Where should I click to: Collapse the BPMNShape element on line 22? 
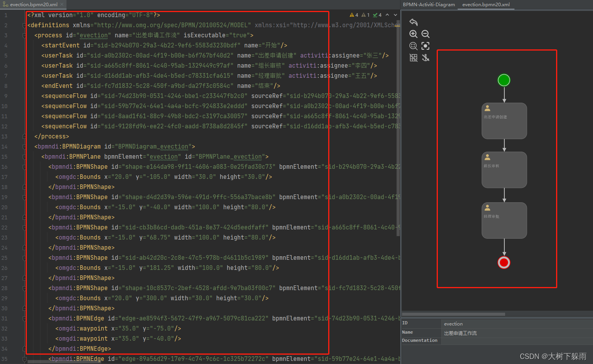click(x=24, y=227)
